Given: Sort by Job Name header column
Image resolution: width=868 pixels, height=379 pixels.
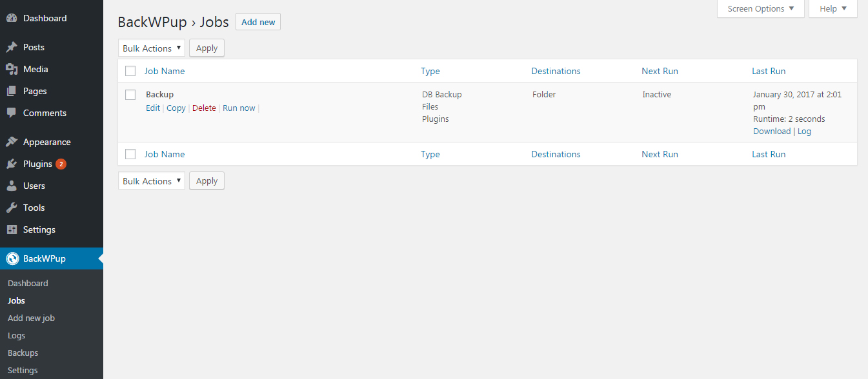Looking at the screenshot, I should click(x=165, y=71).
